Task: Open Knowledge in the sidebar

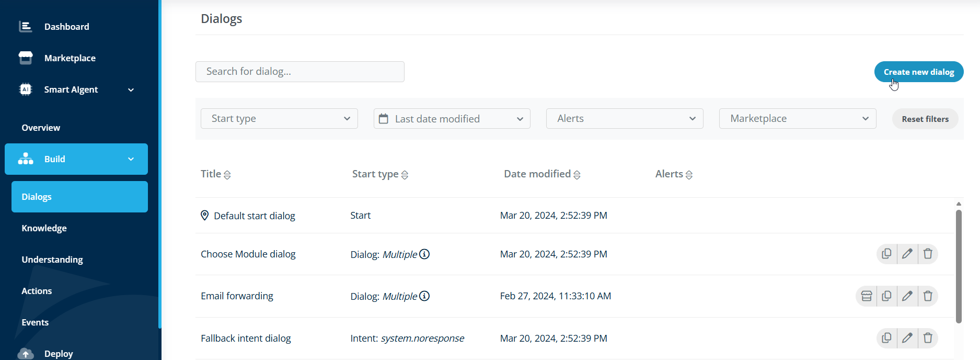Action: pyautogui.click(x=44, y=228)
